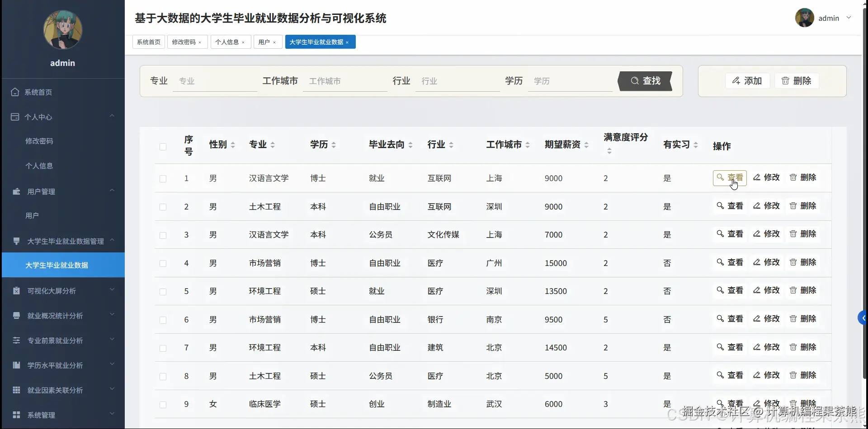Image resolution: width=868 pixels, height=429 pixels.
Task: Sort the table by 性别 column
Action: pos(233,145)
